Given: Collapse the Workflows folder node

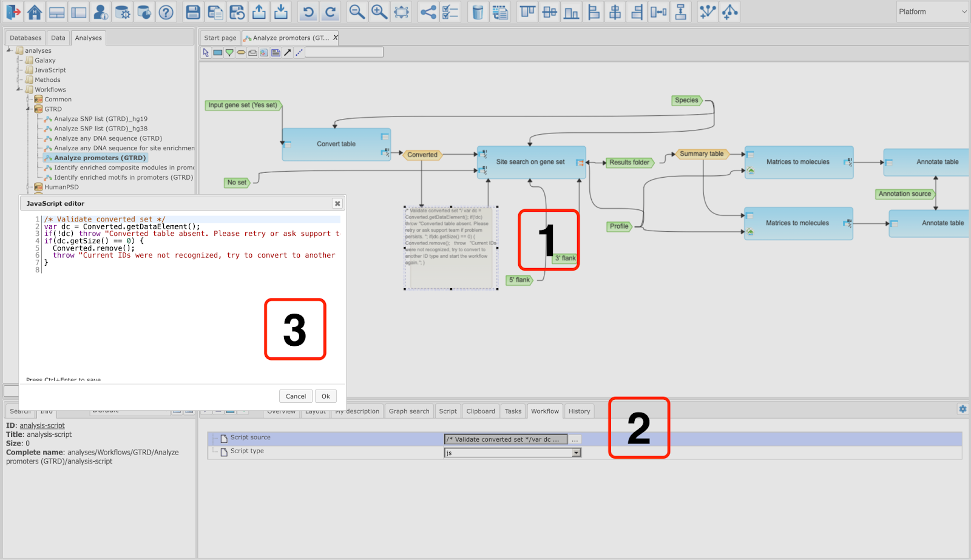Looking at the screenshot, I should (19, 89).
